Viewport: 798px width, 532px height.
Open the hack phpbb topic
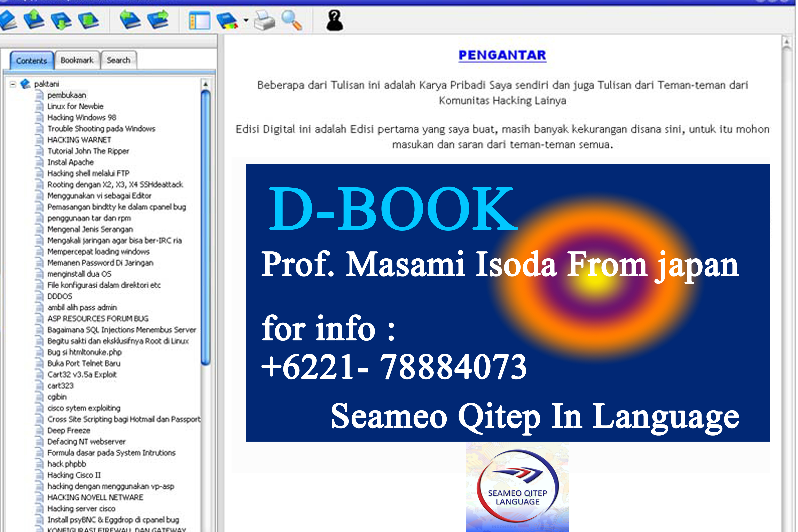66,464
